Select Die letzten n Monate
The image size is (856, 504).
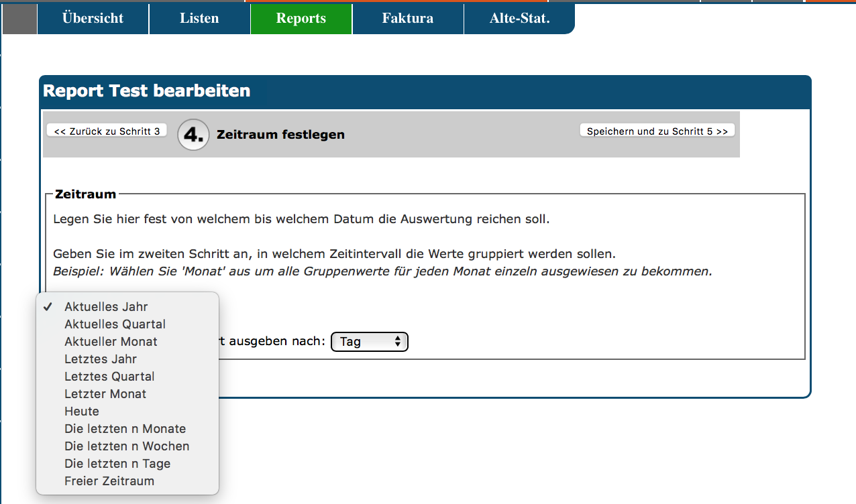[125, 429]
